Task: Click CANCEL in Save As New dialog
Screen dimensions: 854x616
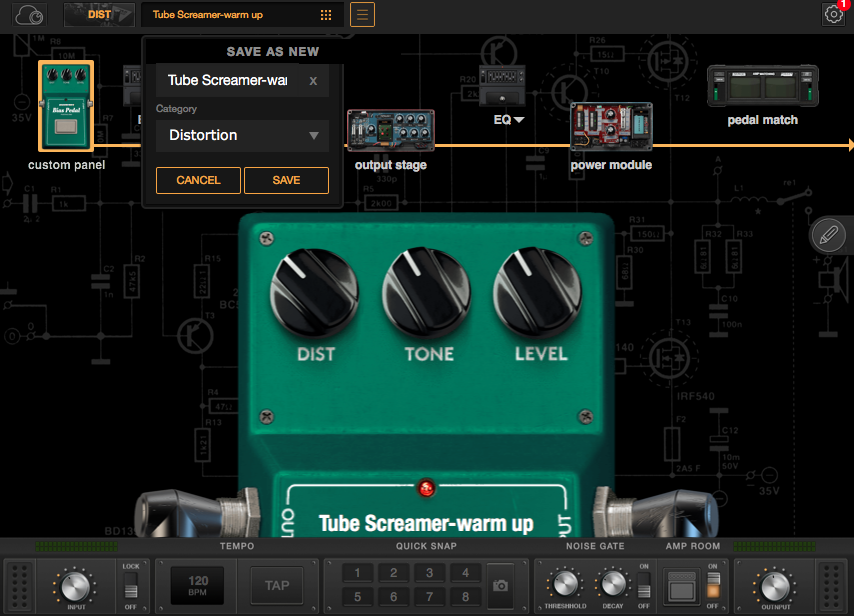Action: point(198,180)
